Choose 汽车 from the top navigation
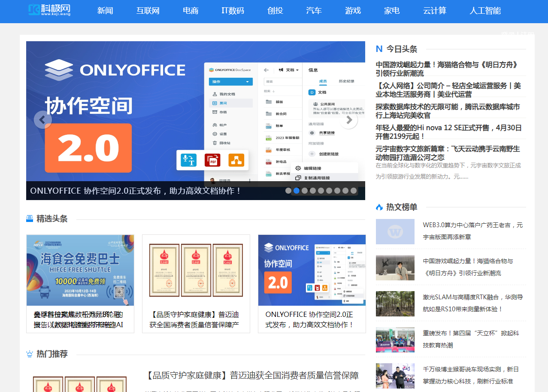 (x=314, y=11)
